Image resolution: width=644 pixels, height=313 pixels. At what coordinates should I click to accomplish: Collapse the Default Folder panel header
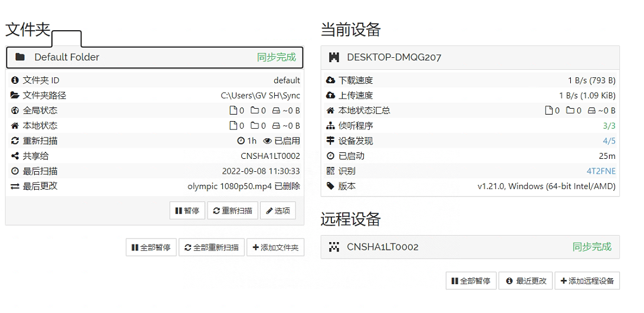[155, 57]
